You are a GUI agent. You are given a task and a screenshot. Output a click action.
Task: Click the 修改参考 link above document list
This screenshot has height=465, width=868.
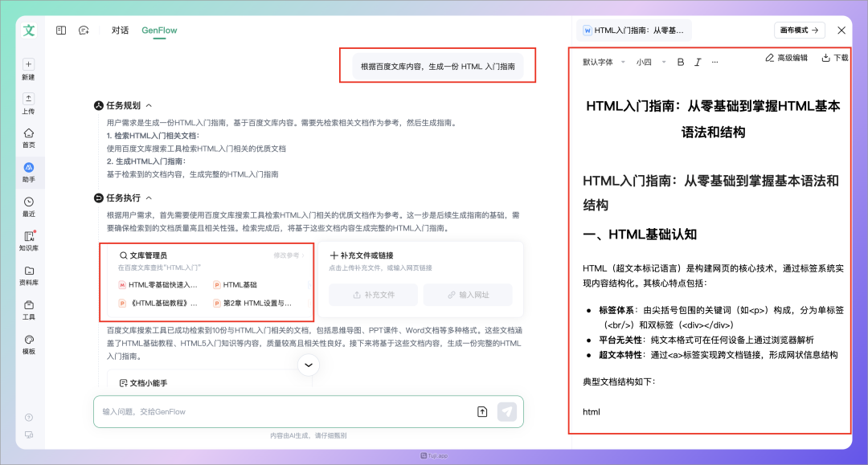[x=285, y=255]
